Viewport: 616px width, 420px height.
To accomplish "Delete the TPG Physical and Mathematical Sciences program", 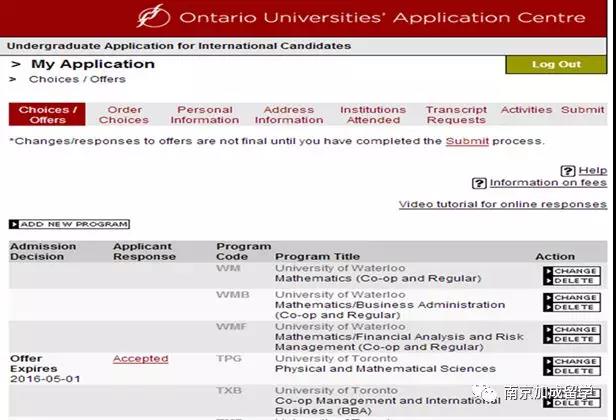I will 572,371.
